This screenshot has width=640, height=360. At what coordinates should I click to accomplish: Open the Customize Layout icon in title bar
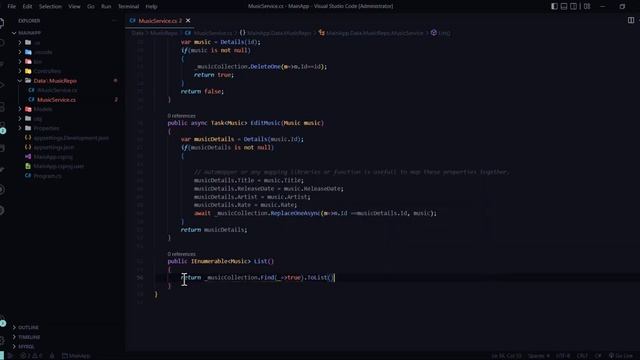click(587, 6)
